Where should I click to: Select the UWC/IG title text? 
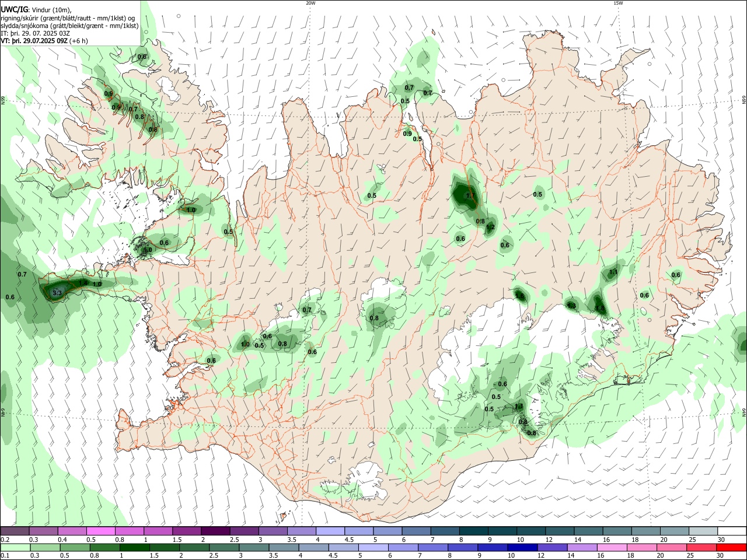click(x=14, y=9)
